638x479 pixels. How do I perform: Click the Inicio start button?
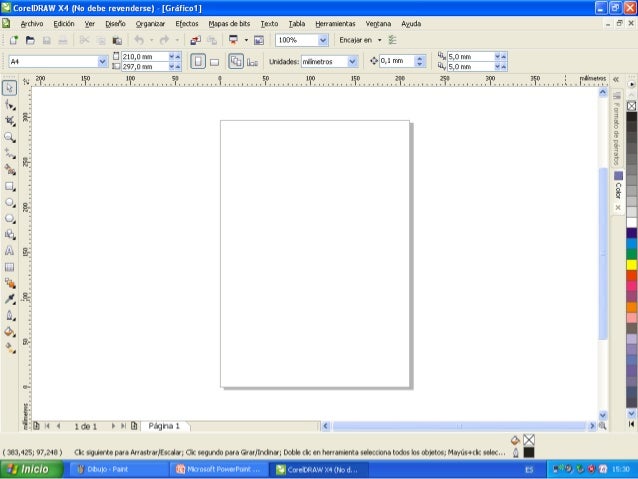pos(32,469)
